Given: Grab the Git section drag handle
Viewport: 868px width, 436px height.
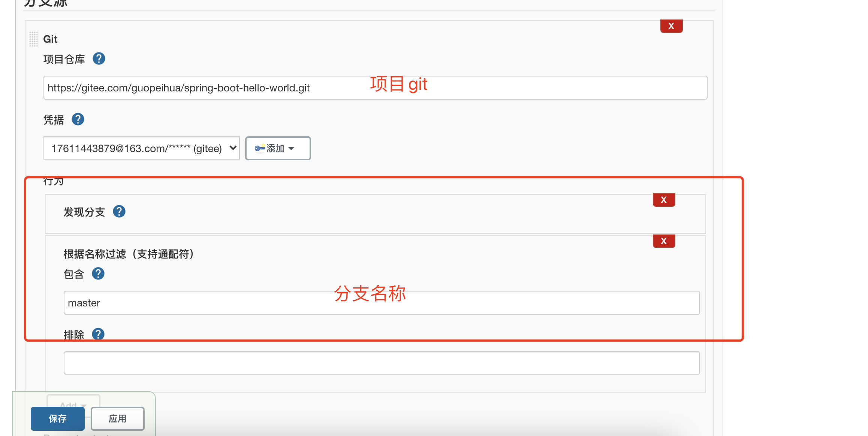Looking at the screenshot, I should tap(33, 39).
